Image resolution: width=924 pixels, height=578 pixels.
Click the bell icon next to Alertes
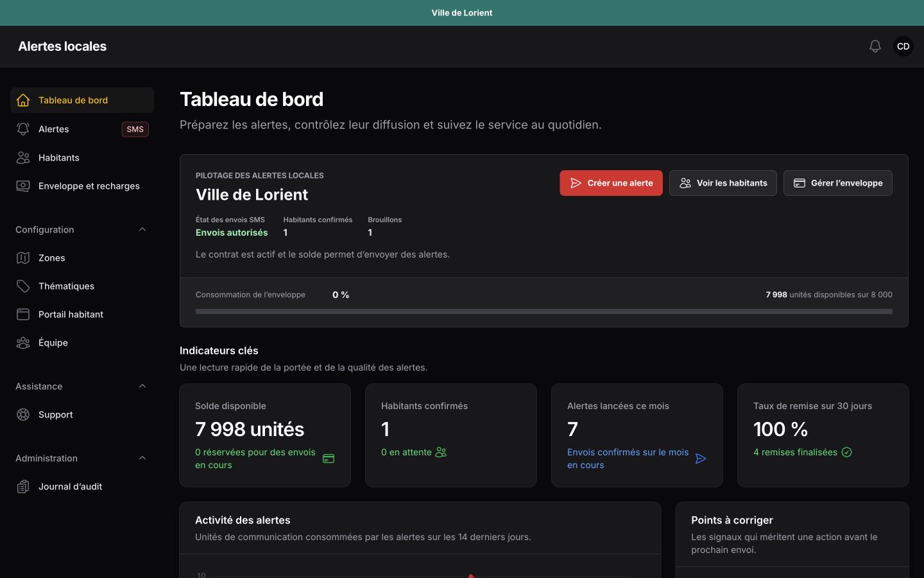pyautogui.click(x=23, y=129)
